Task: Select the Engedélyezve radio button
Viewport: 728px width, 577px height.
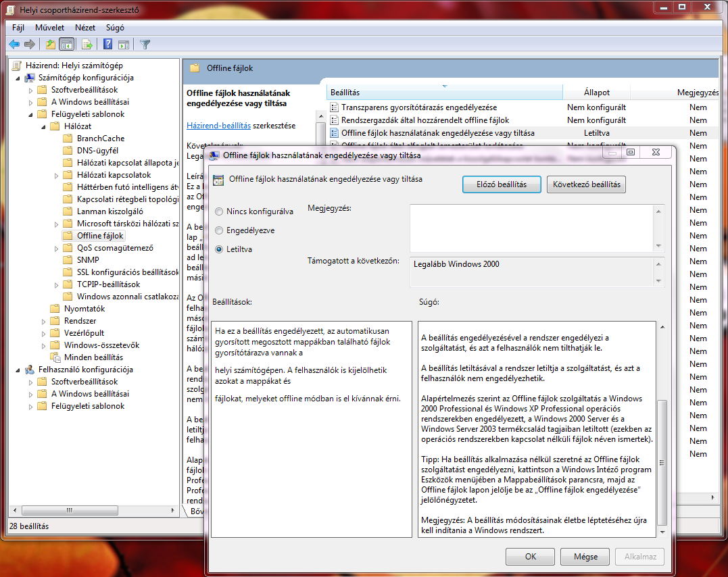Action: click(x=218, y=230)
